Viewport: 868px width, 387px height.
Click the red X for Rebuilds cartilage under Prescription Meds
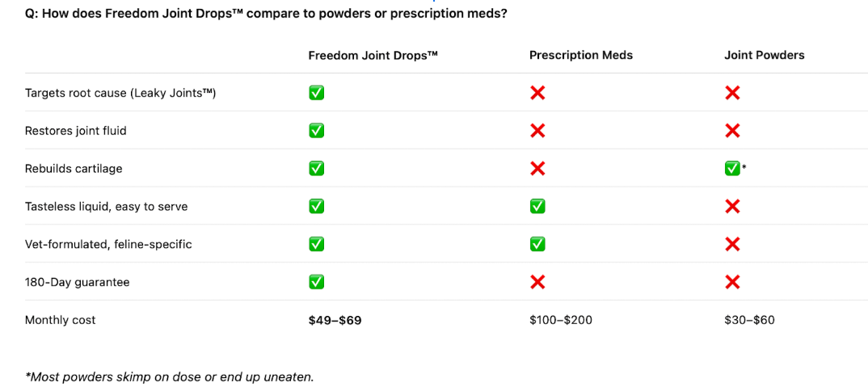[x=537, y=168]
